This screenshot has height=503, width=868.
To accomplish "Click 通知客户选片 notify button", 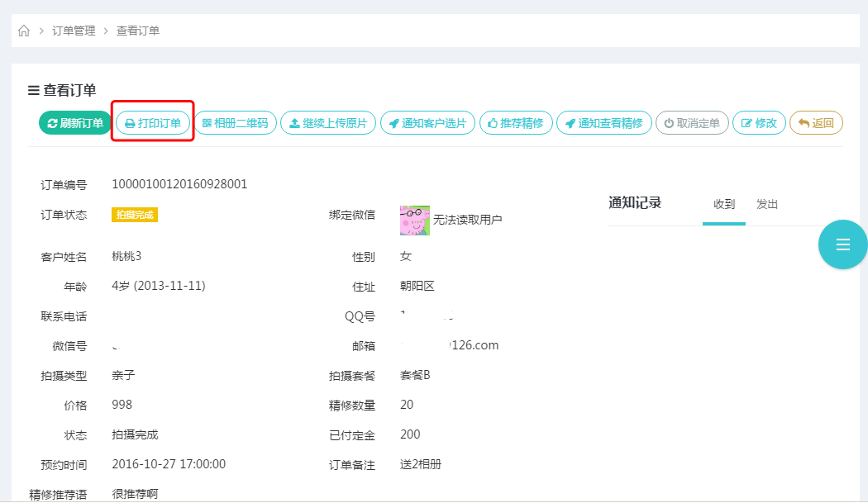I will [427, 123].
